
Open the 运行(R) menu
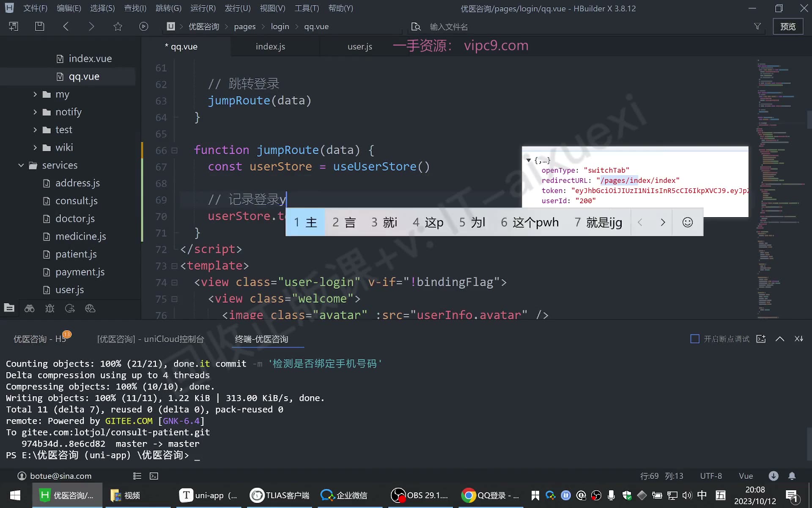pos(203,8)
